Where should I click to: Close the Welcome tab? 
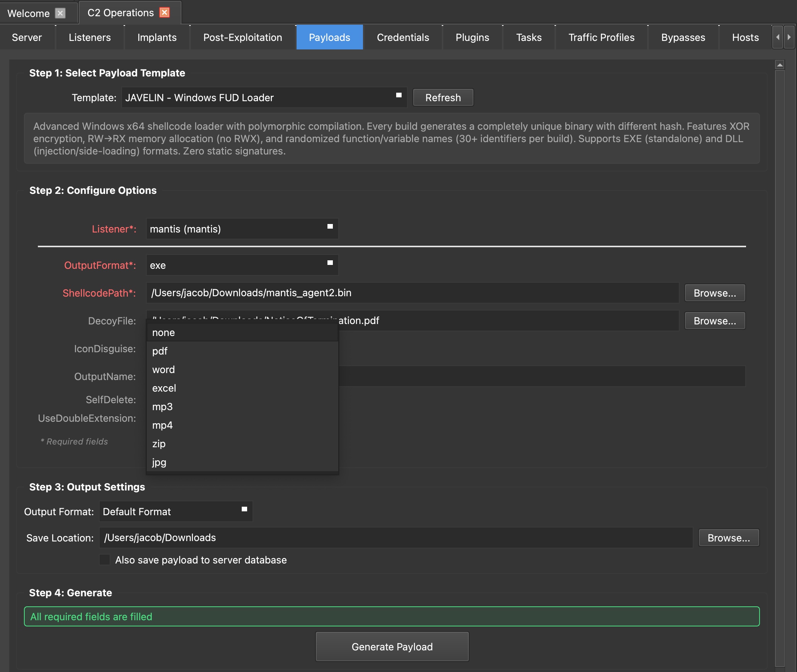point(60,13)
